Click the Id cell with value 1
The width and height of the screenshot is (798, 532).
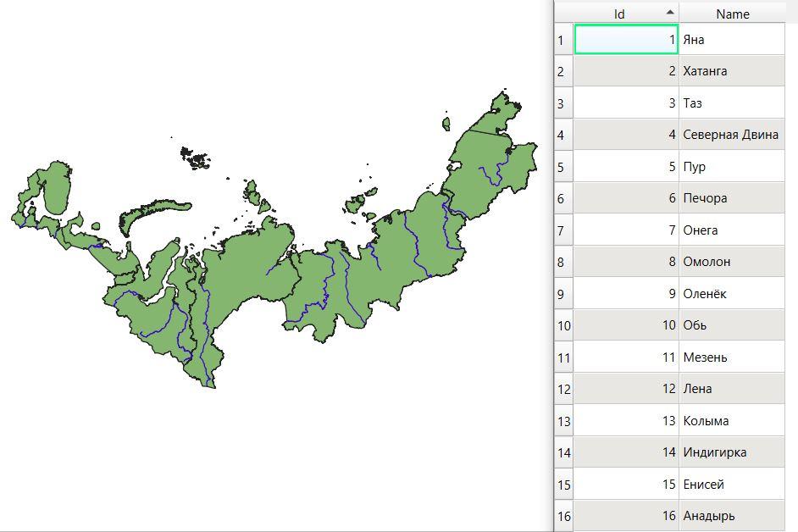(x=625, y=40)
